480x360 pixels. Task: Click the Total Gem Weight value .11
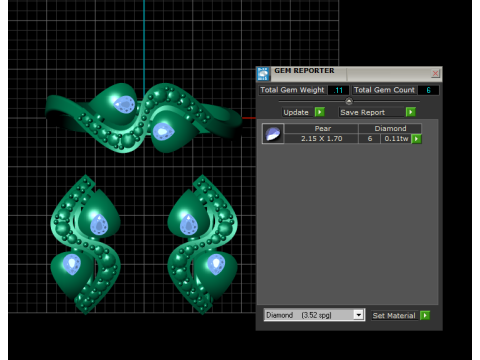338,90
